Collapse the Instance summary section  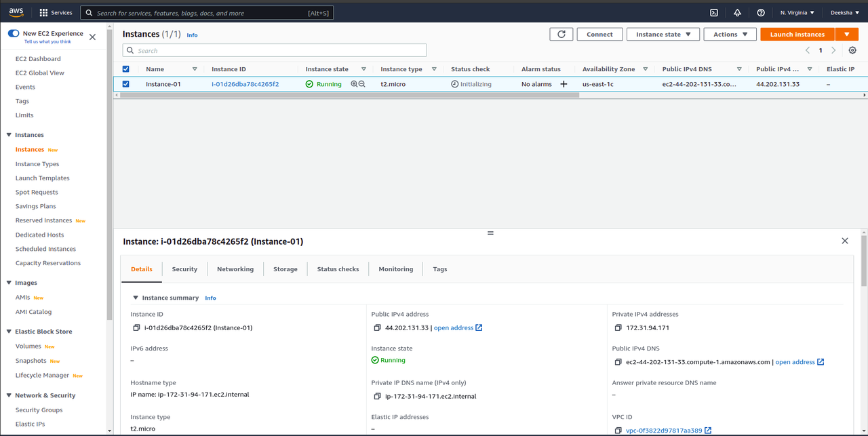tap(136, 298)
